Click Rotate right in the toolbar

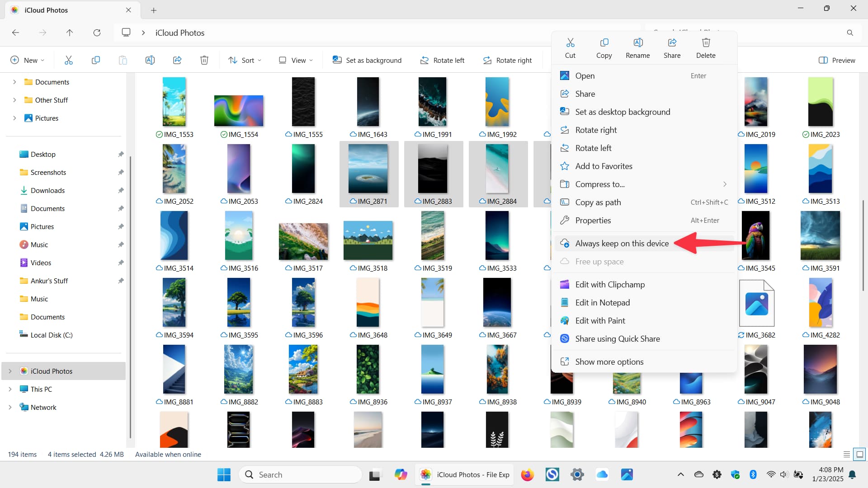[507, 60]
